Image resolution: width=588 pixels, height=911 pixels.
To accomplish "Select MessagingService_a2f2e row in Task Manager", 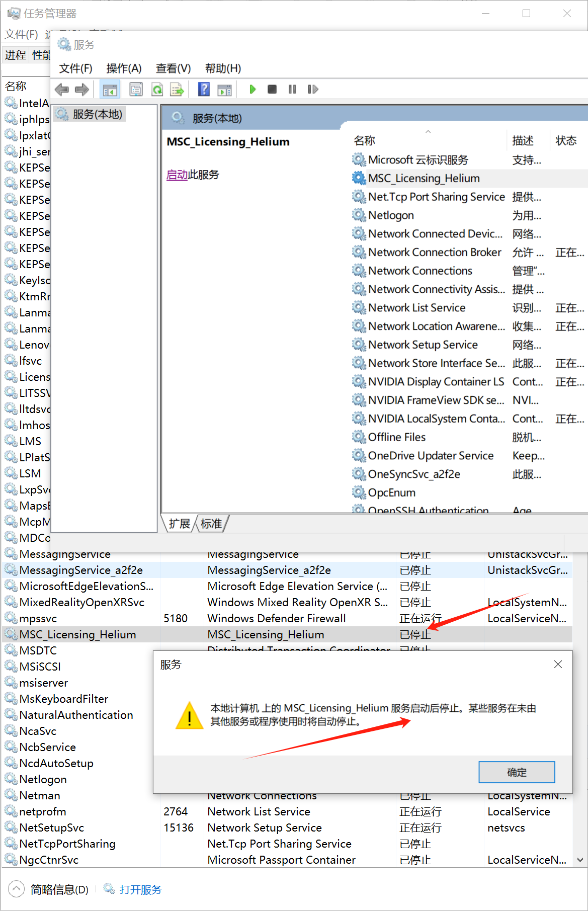I will [287, 570].
